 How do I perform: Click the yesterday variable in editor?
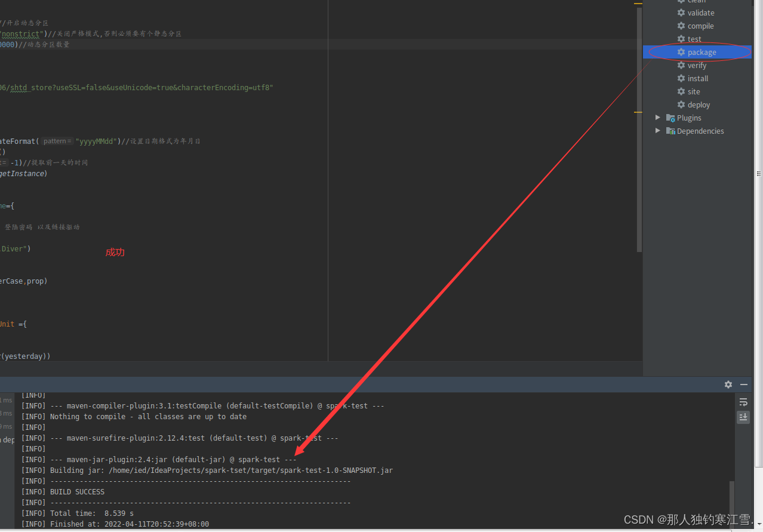pyautogui.click(x=24, y=356)
